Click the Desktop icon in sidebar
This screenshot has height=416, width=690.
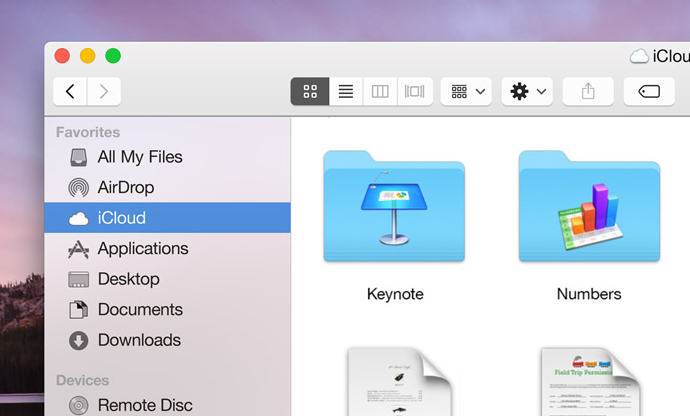coord(79,280)
